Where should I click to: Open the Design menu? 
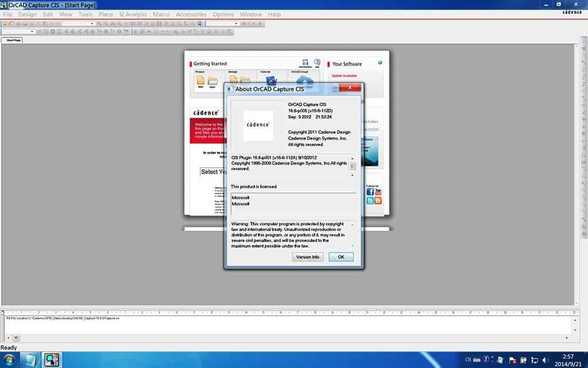[x=28, y=14]
